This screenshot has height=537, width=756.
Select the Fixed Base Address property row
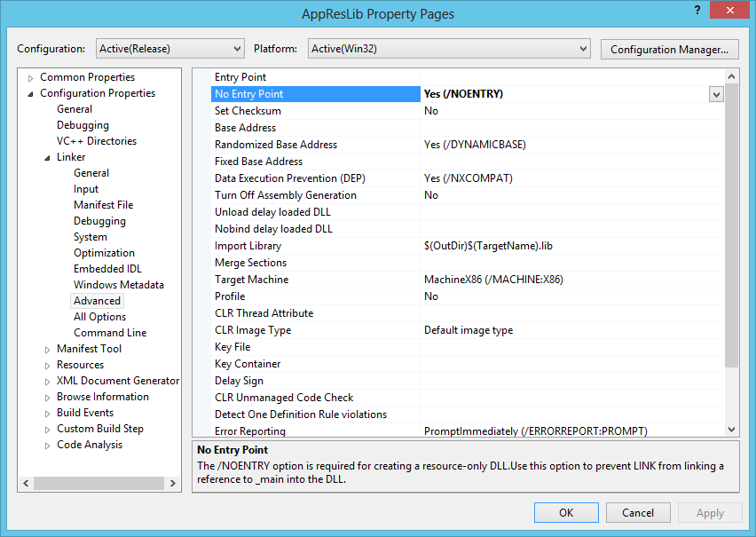pos(468,162)
